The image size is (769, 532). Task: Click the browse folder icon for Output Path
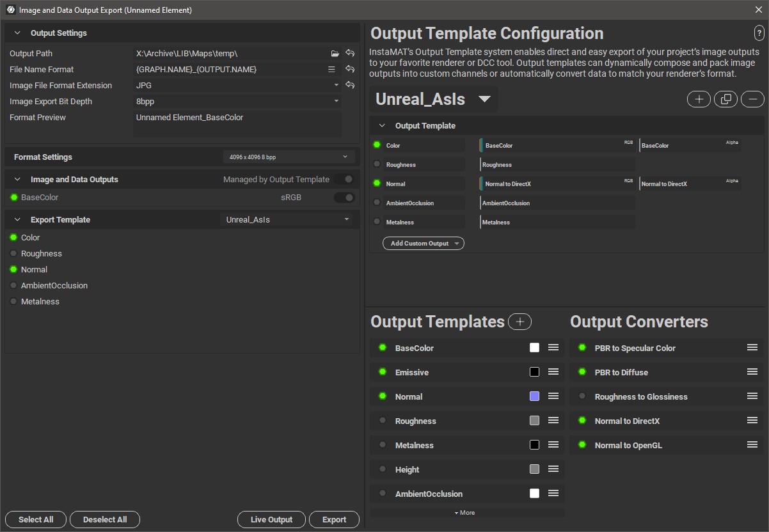335,54
